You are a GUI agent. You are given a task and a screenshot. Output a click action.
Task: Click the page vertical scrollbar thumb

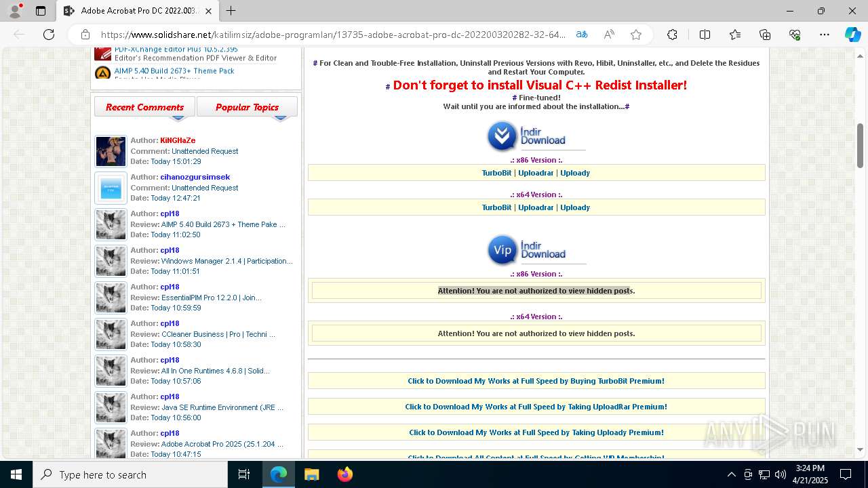(x=860, y=146)
